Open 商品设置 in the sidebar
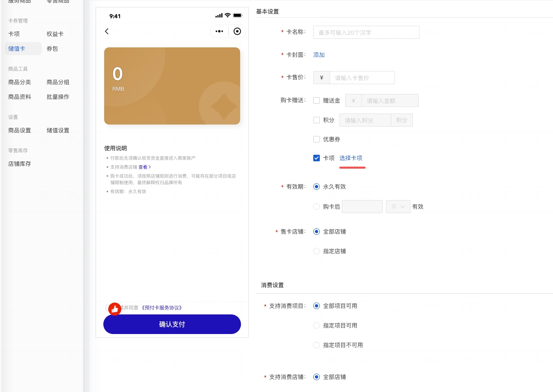Viewport: 553px width, 392px height. pos(20,130)
